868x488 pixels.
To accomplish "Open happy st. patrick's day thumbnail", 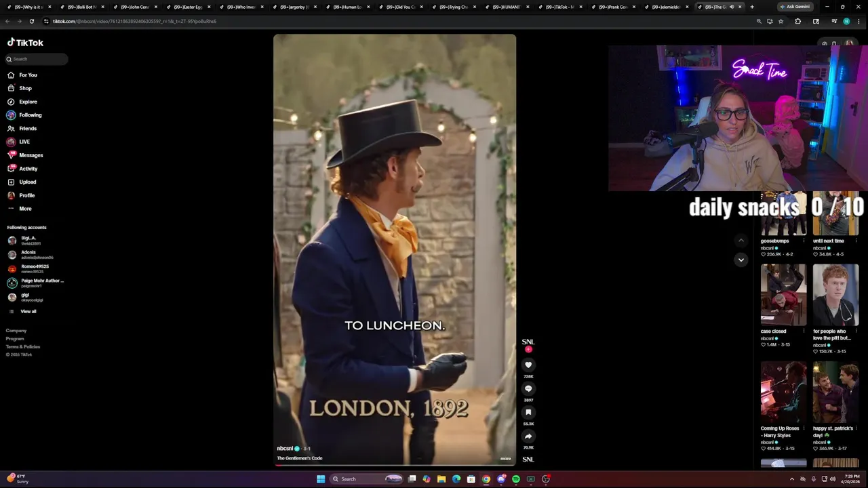I will click(835, 392).
